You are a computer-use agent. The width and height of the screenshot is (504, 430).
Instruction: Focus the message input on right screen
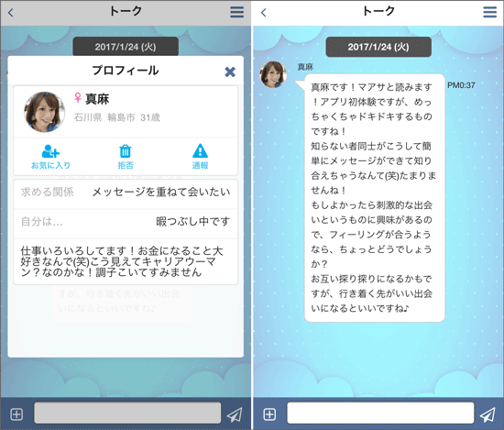(x=380, y=413)
